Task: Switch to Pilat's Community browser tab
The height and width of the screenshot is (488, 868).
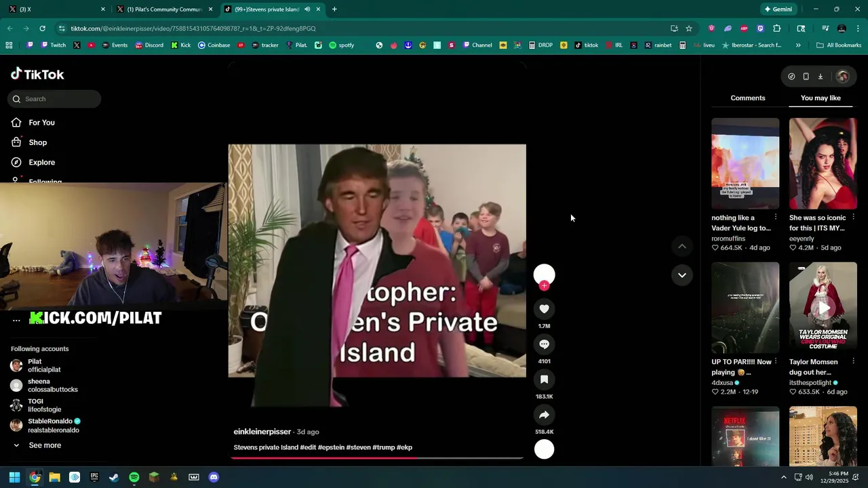Action: 165,9
